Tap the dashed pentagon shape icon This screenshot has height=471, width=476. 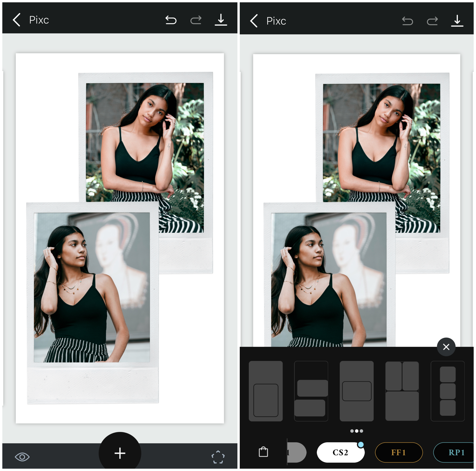[218, 457]
